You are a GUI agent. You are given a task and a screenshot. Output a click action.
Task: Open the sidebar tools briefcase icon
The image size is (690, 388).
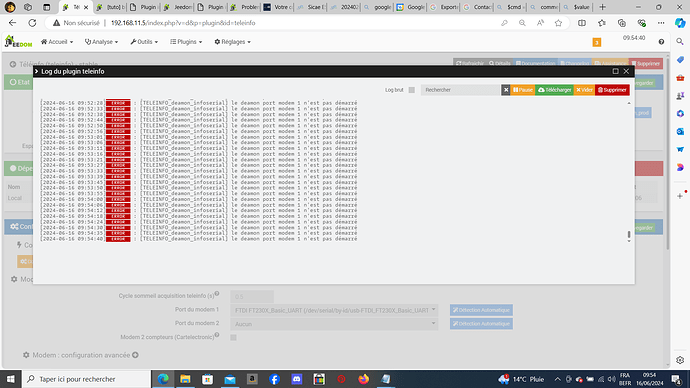(680, 77)
